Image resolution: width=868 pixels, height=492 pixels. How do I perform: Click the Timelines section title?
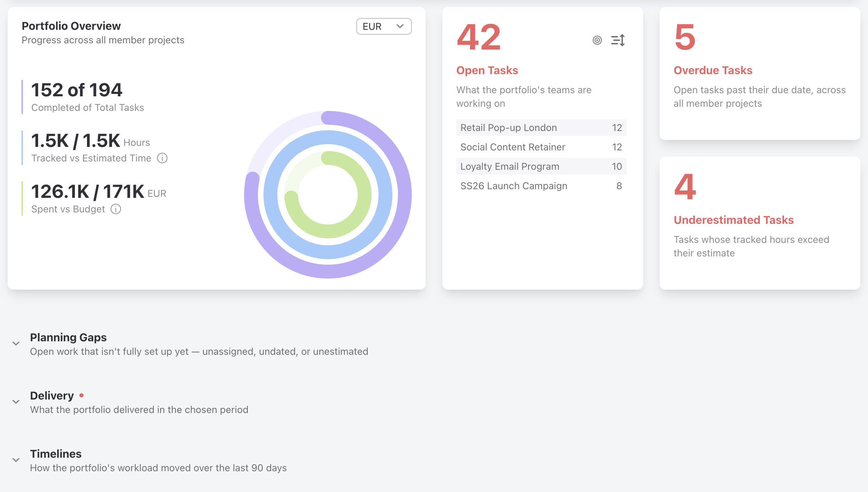point(56,454)
